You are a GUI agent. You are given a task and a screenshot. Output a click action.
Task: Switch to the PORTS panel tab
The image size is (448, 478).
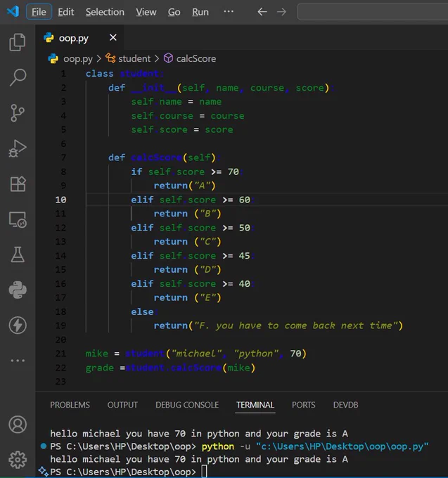[x=303, y=405]
